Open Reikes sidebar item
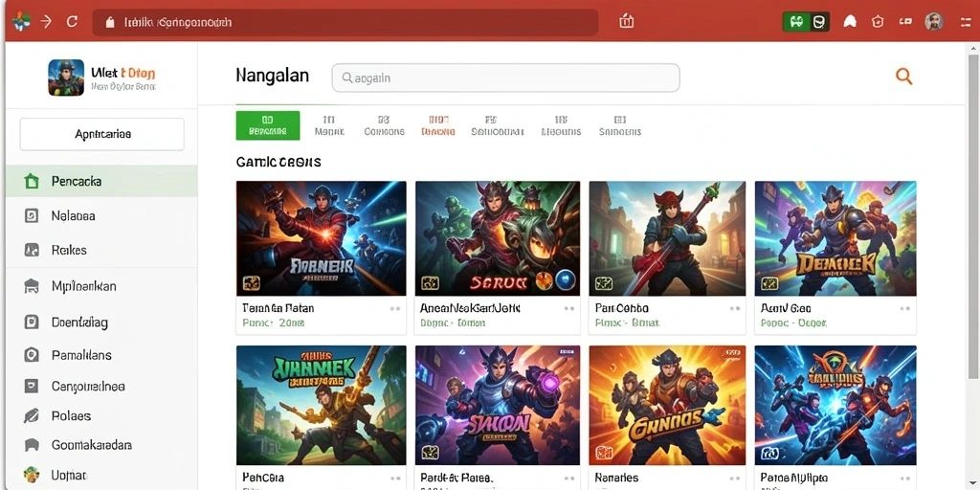980x490 pixels. pos(101,250)
